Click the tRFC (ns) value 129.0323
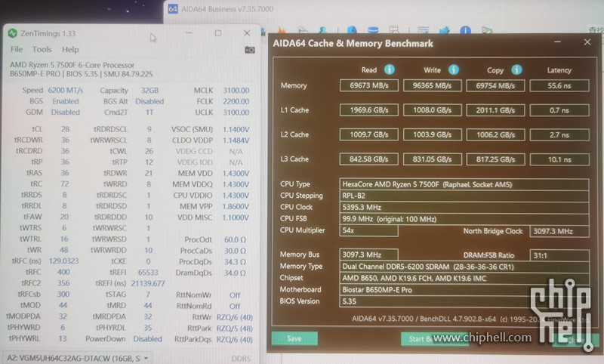The width and height of the screenshot is (604, 364). (63, 261)
